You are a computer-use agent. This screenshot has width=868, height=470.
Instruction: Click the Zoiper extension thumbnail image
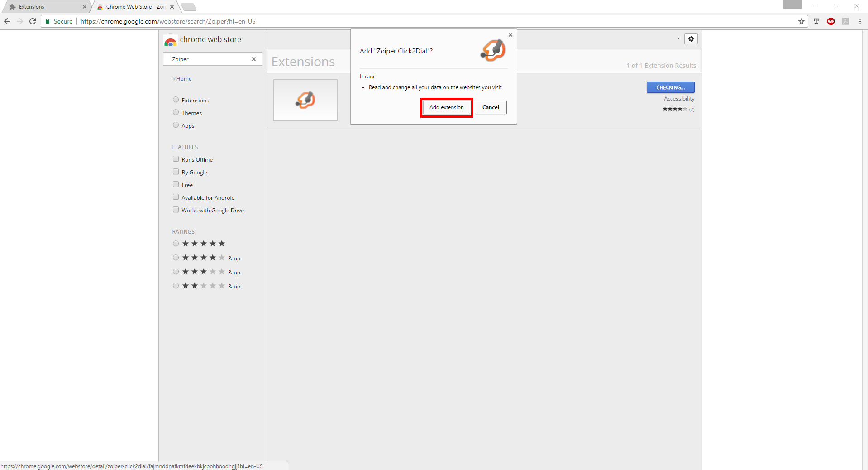[x=305, y=100]
